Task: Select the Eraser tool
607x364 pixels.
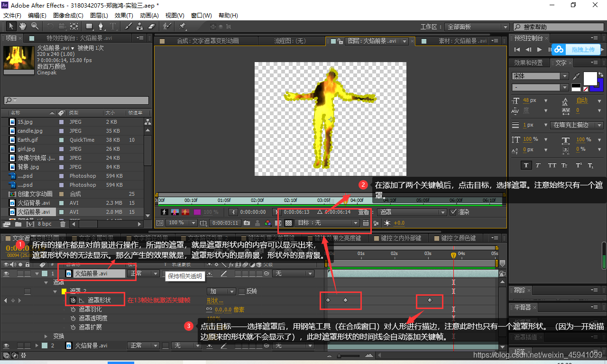Action: pyautogui.click(x=151, y=26)
